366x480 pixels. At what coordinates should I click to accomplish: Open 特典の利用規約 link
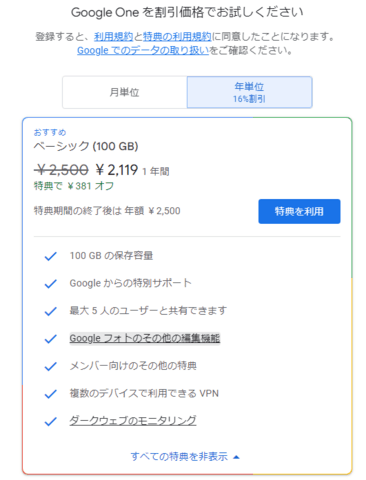point(177,37)
